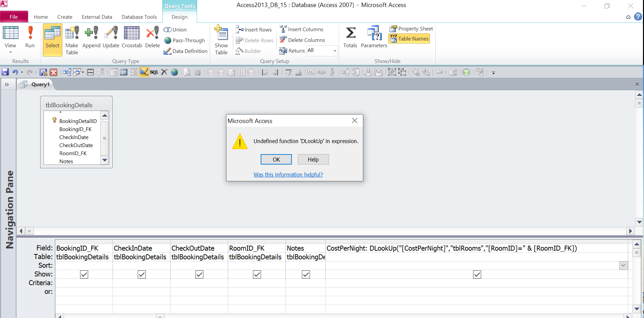Switch to Make Table query type

coord(72,40)
